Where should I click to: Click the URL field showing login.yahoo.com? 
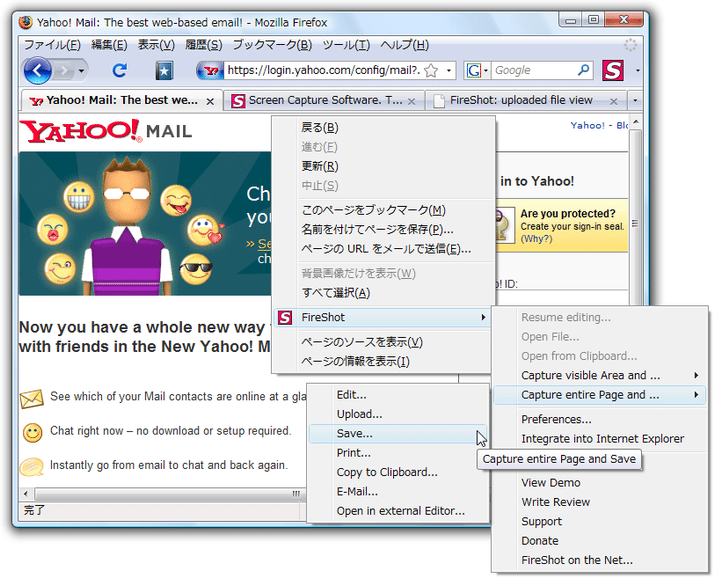323,70
